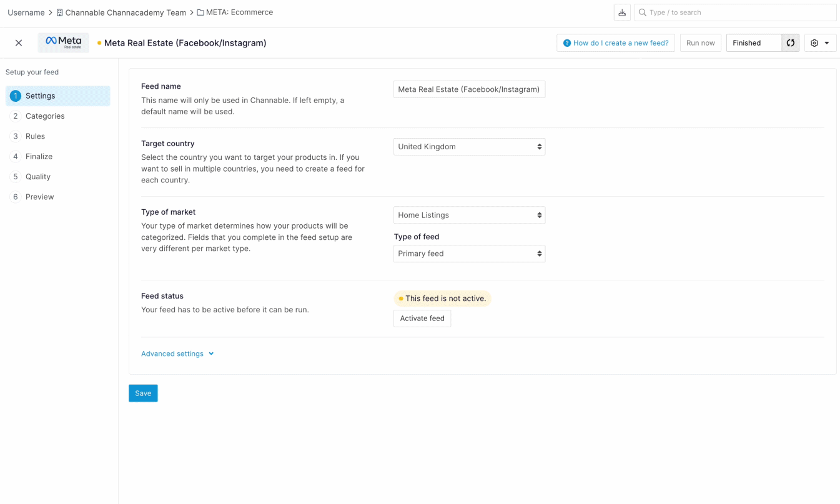Screen dimensions: 840x504
Task: Click the question mark help icon
Action: (567, 43)
